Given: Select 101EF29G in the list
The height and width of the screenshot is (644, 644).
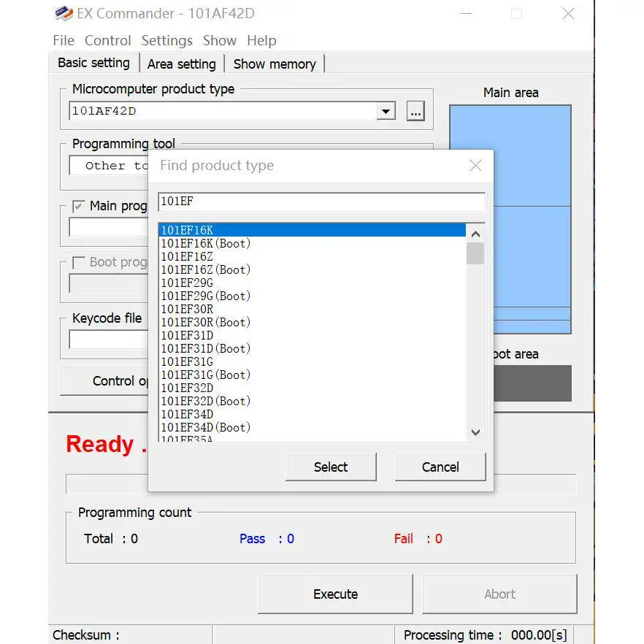Looking at the screenshot, I should click(313, 283).
